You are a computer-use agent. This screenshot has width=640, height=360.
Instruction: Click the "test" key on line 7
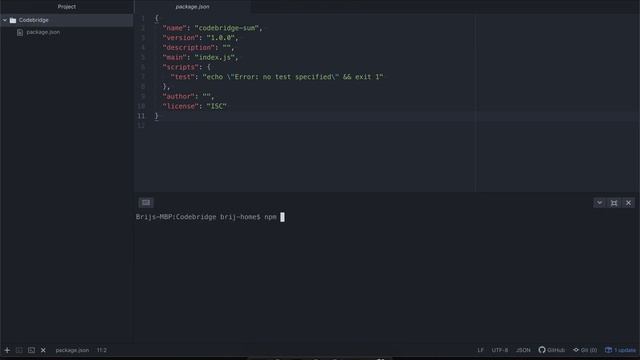click(182, 77)
